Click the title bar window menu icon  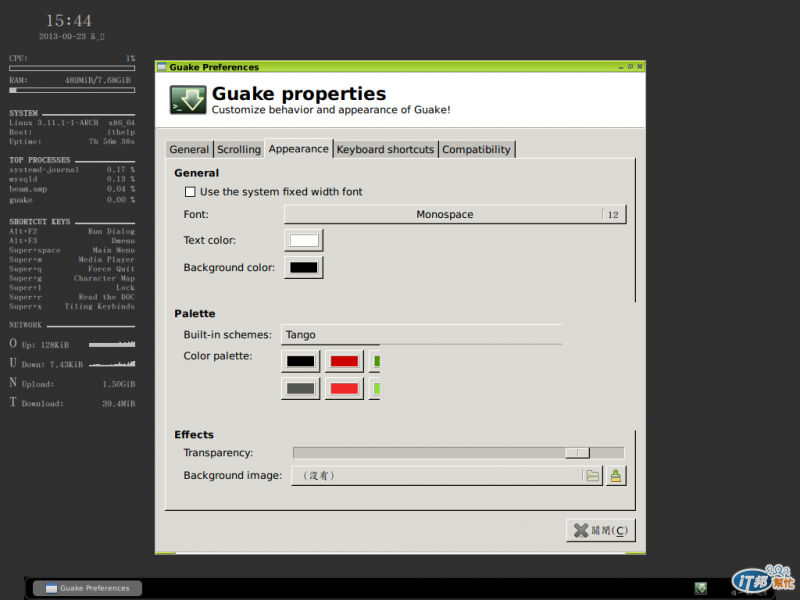point(162,67)
